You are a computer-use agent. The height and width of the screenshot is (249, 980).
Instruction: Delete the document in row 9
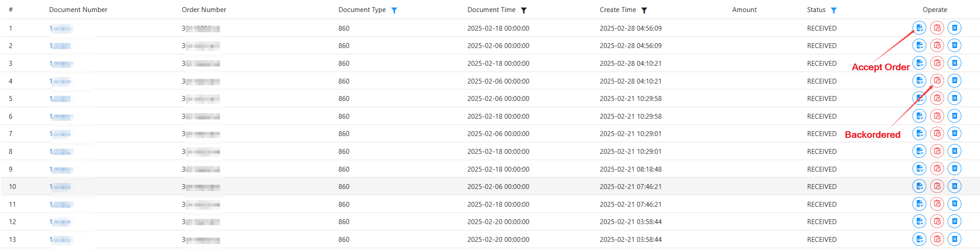pos(954,169)
